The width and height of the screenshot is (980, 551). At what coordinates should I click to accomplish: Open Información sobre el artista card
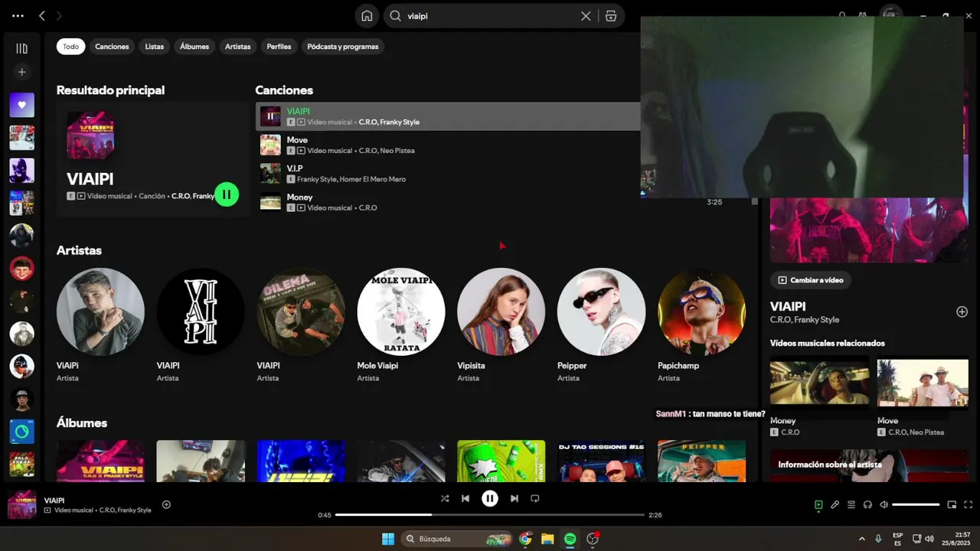869,465
